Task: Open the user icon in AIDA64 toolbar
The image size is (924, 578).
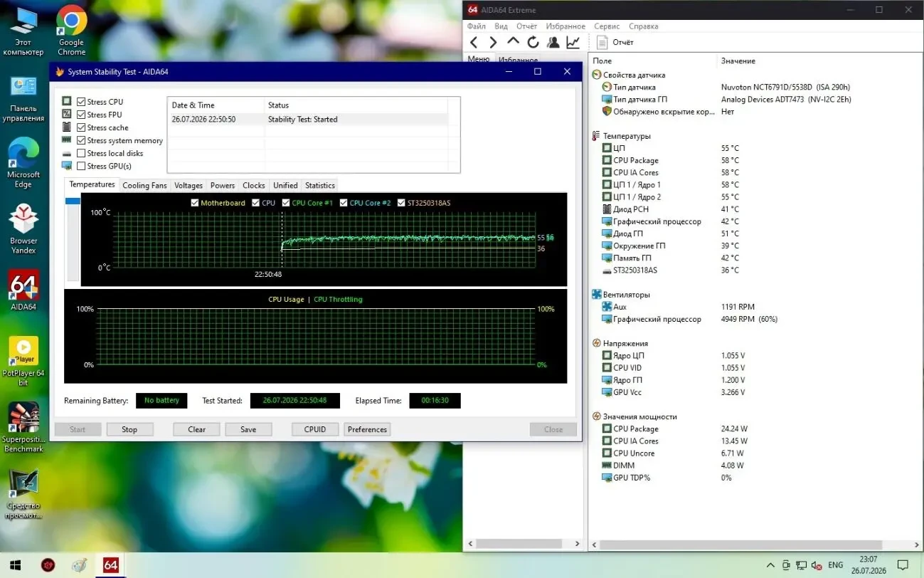Action: (x=553, y=43)
